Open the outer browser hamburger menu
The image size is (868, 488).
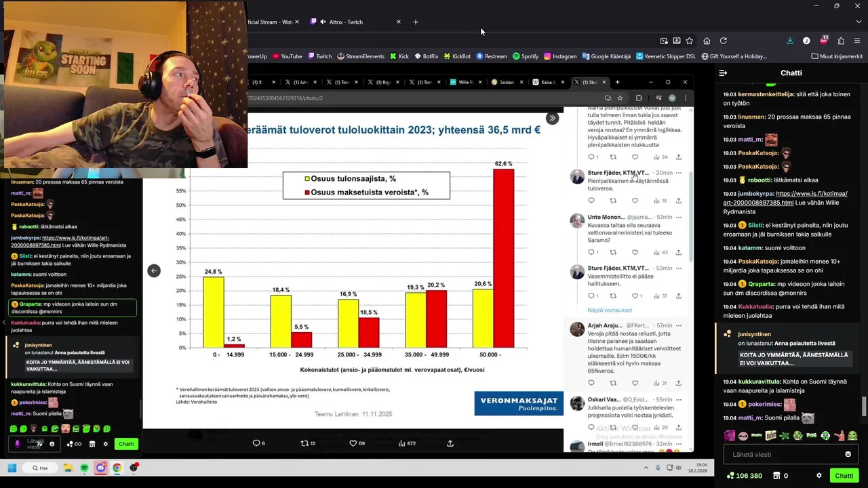tap(858, 41)
